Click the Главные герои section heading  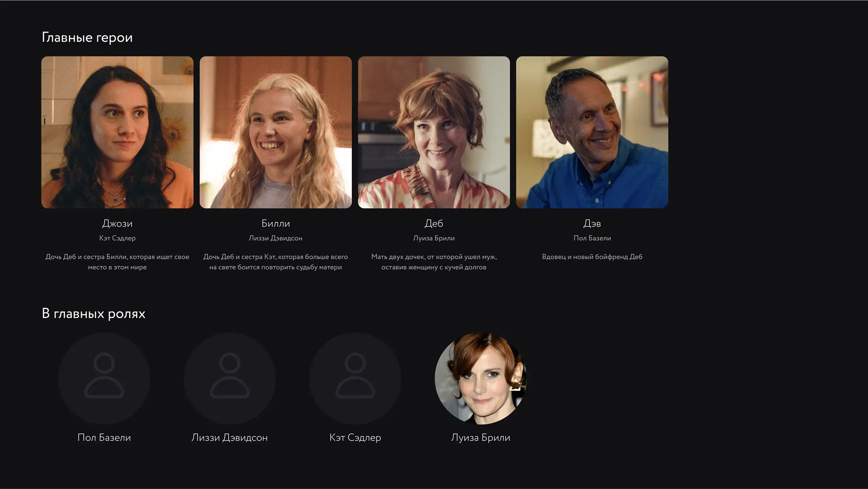pos(87,37)
